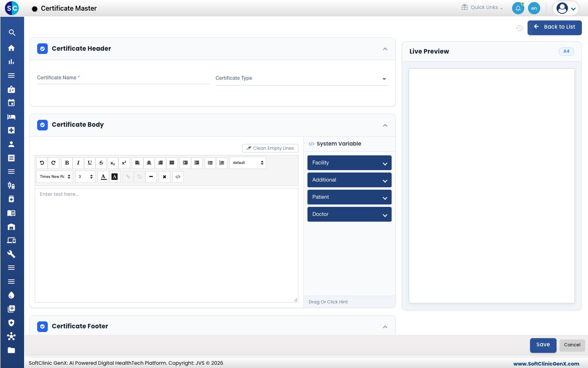
Task: Click the remove formatting X icon
Action: [165, 177]
